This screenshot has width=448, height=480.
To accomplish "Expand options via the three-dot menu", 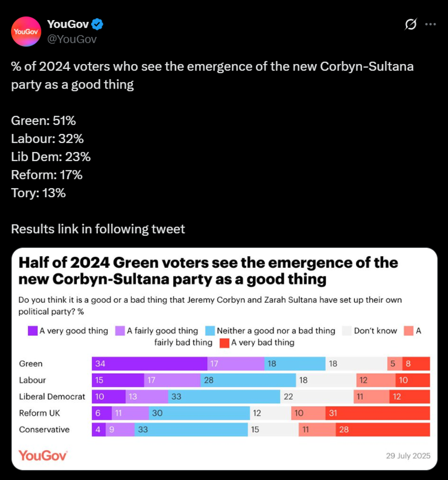I will (430, 24).
